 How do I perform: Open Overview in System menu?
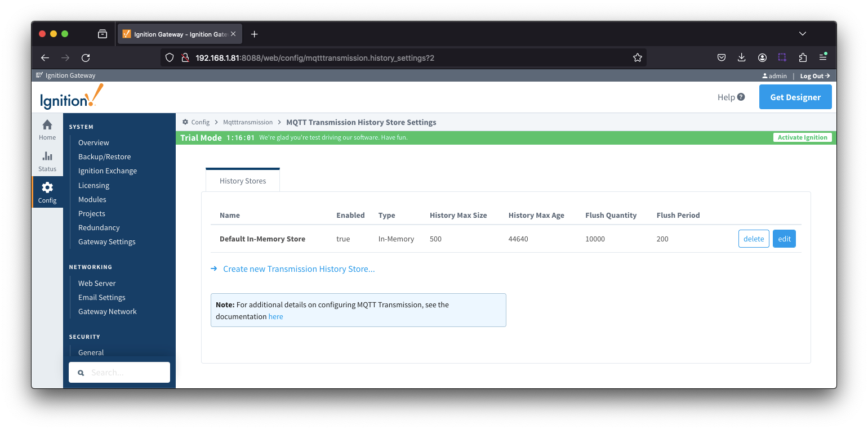pyautogui.click(x=94, y=143)
